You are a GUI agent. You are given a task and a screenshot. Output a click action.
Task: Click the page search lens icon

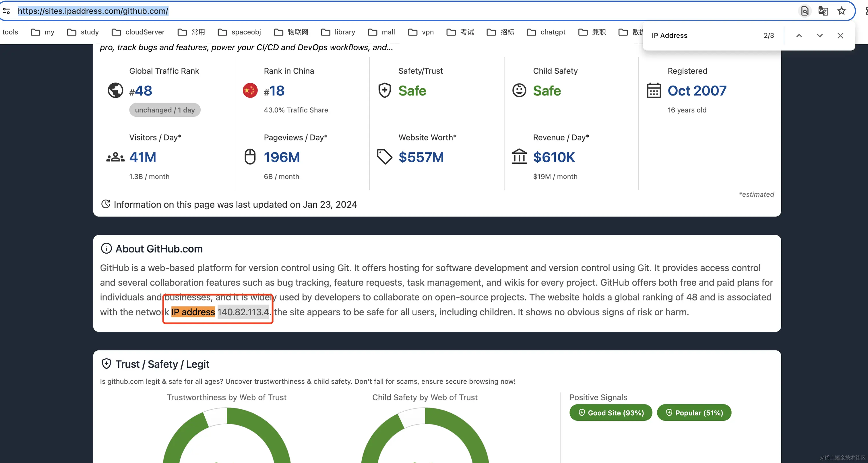805,11
